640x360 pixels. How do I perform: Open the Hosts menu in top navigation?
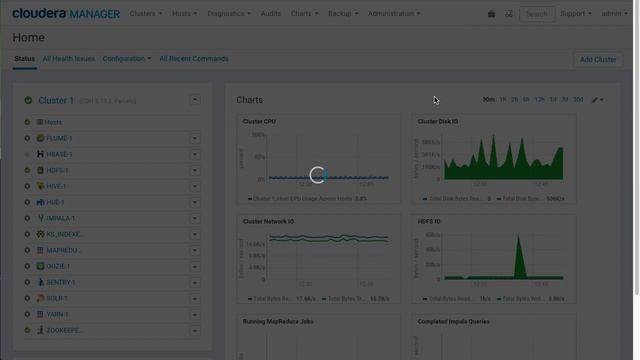point(184,13)
